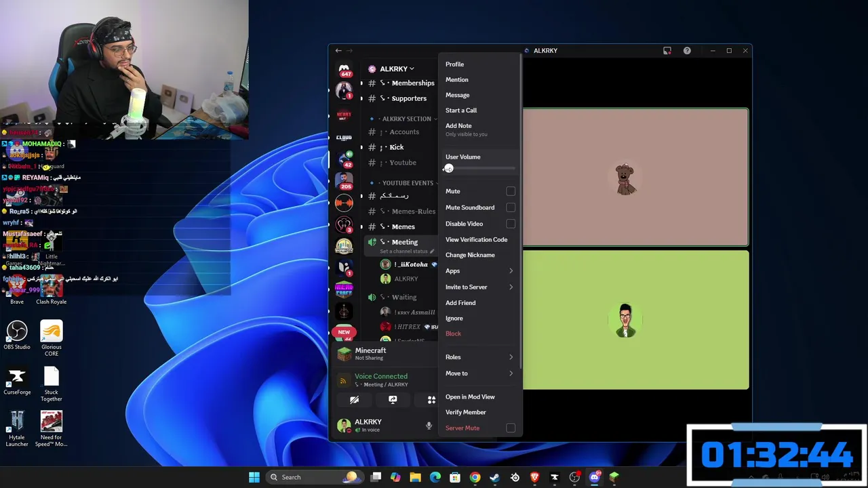Image resolution: width=868 pixels, height=488 pixels.
Task: Expand the Roles submenu
Action: click(x=480, y=357)
